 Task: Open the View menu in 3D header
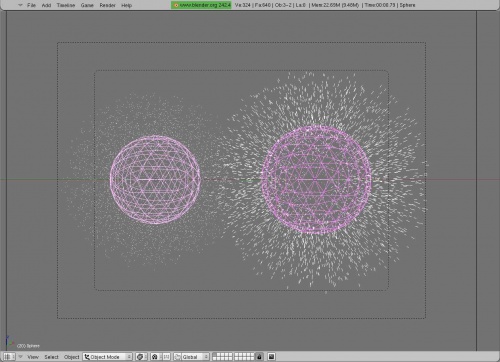[x=33, y=357]
